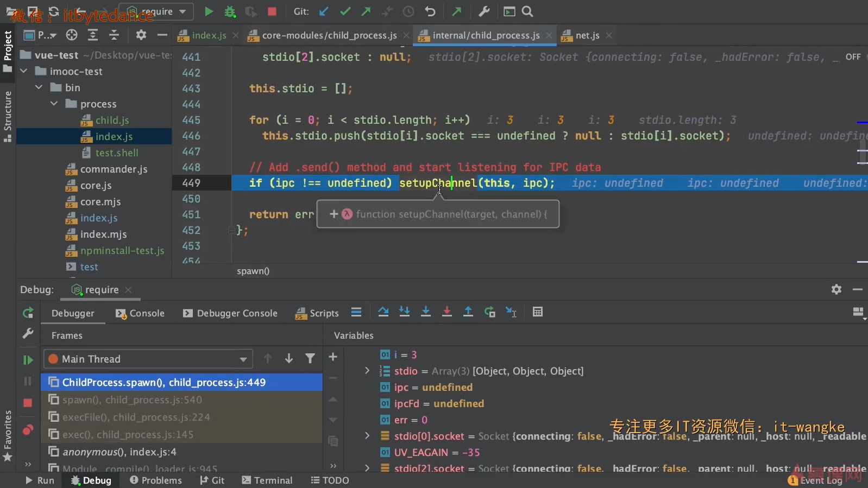
Task: Select spawn() child_process.js:540 frame
Action: [x=181, y=400]
